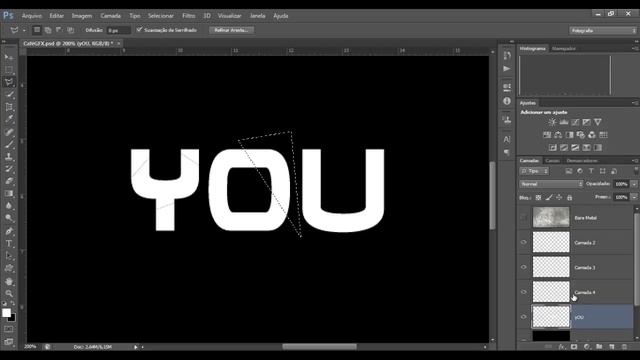Screen dimensions: 640x360
Task: Show the hidden Bare Metal layer
Action: click(524, 218)
